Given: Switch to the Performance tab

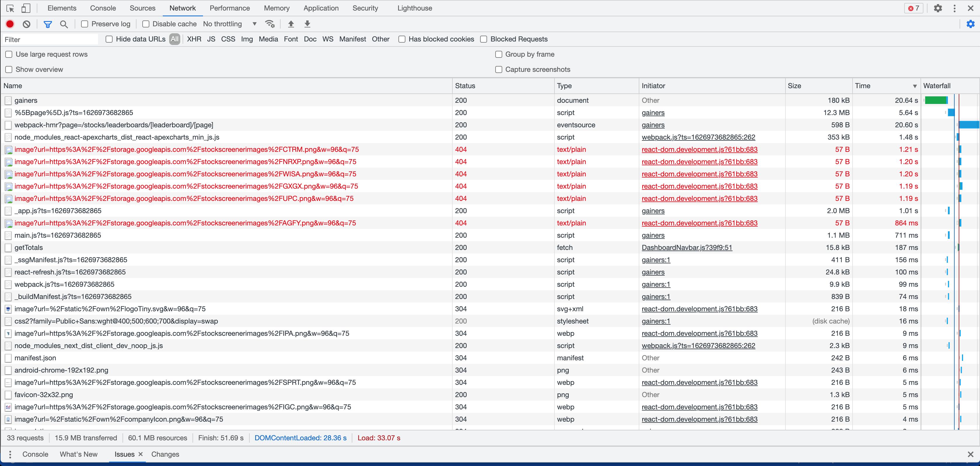Looking at the screenshot, I should coord(230,8).
